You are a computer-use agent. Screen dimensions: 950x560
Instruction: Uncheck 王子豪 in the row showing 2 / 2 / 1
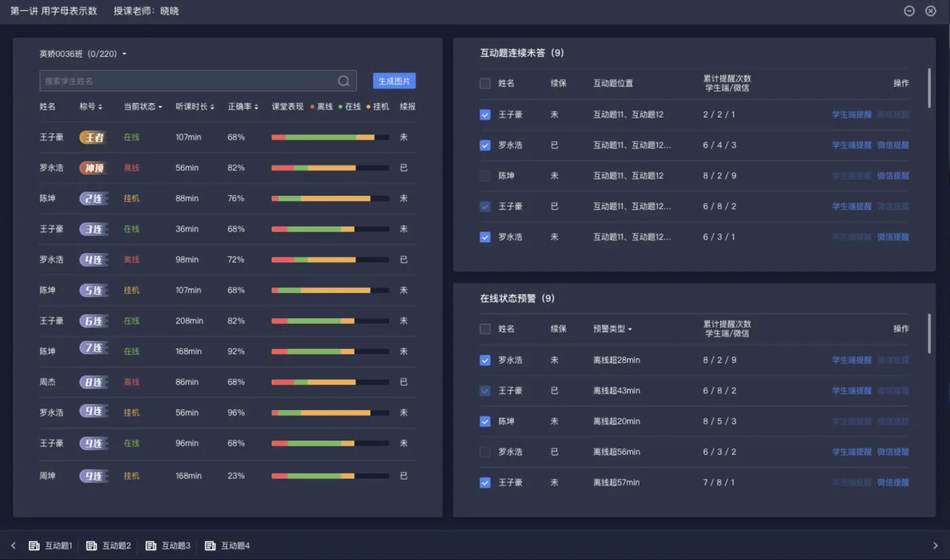[x=485, y=115]
